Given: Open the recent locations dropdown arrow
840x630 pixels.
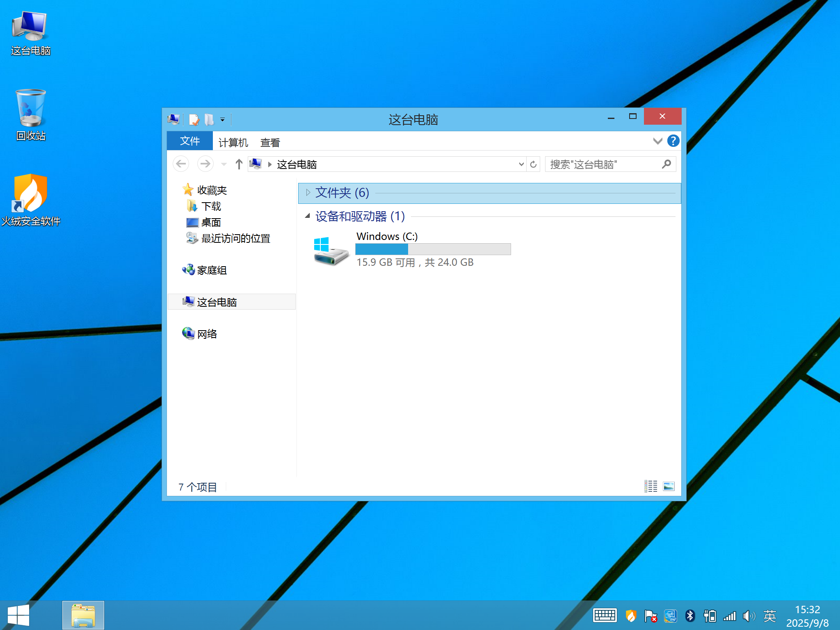Looking at the screenshot, I should coord(224,164).
